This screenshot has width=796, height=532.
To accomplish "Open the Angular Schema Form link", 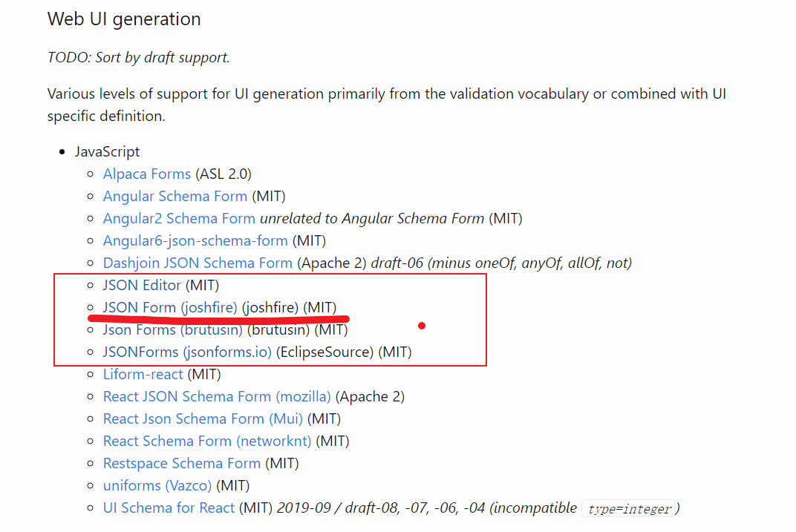I will coord(175,197).
